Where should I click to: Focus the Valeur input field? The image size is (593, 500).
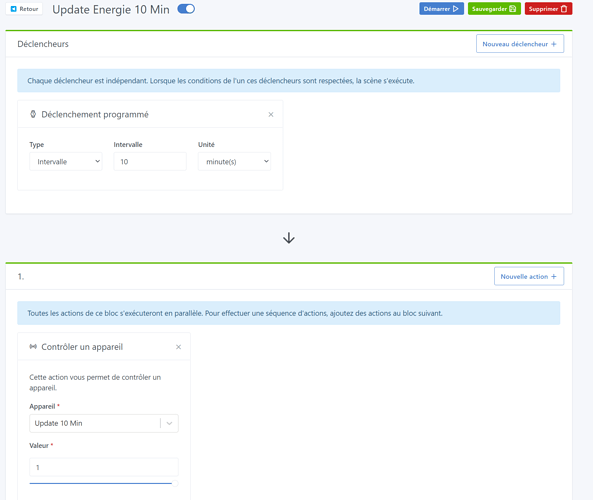(104, 467)
